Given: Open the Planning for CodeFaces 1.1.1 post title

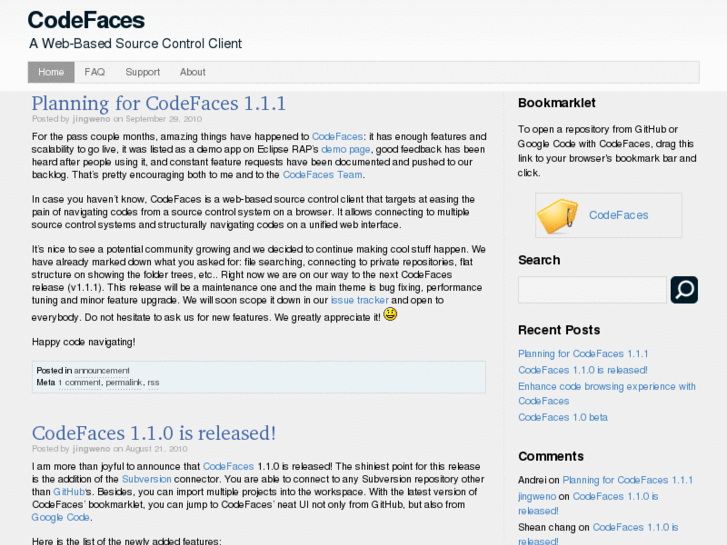Looking at the screenshot, I should [x=159, y=103].
